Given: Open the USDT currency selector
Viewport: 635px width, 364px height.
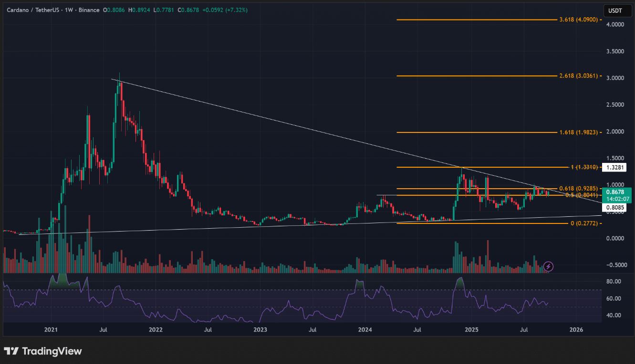Looking at the screenshot, I should (617, 10).
